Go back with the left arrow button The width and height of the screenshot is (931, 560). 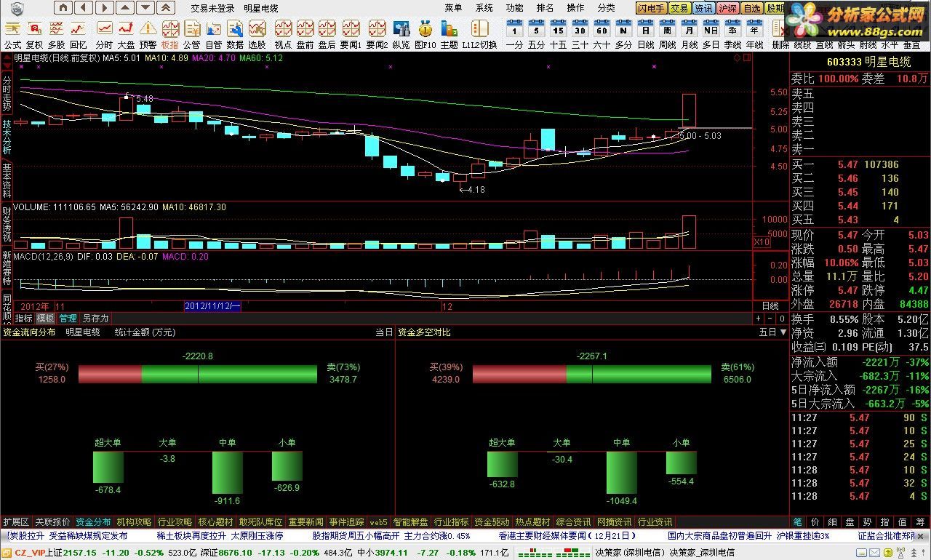click(84, 8)
